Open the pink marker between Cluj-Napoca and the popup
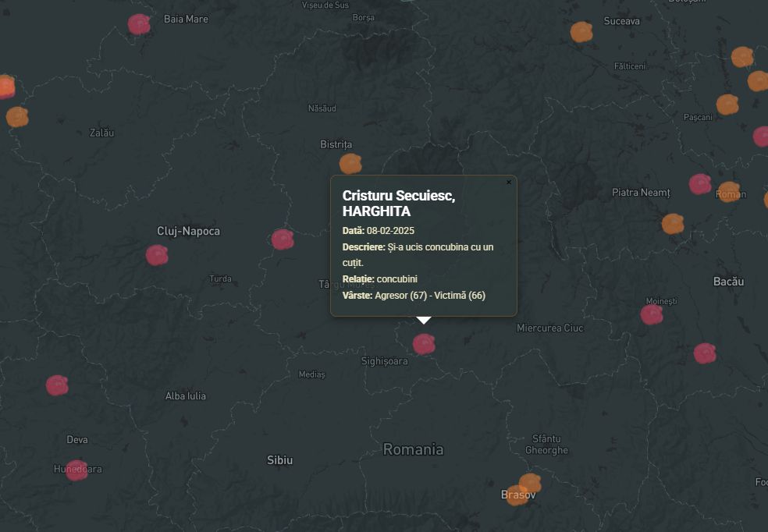768x532 pixels. pyautogui.click(x=282, y=239)
